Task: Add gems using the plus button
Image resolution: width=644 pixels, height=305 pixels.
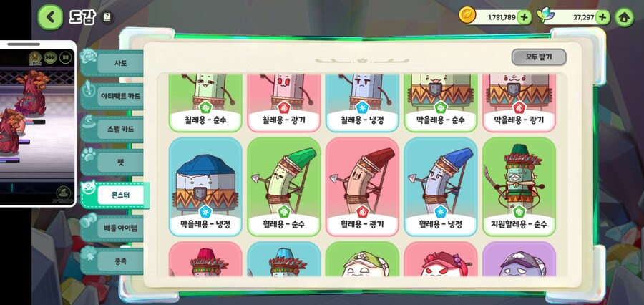Action: coord(602,17)
